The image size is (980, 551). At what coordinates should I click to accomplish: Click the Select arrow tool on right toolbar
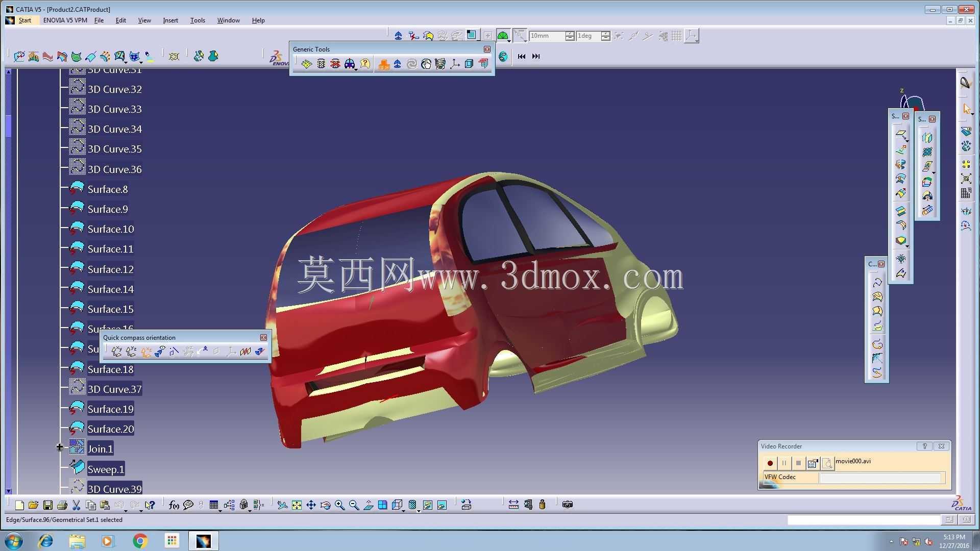[966, 110]
